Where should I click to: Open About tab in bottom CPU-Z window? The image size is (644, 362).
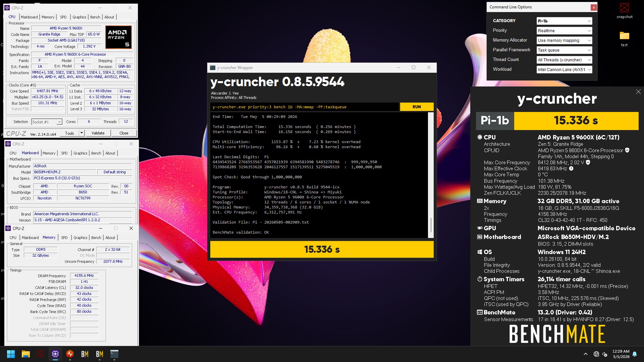(x=110, y=238)
